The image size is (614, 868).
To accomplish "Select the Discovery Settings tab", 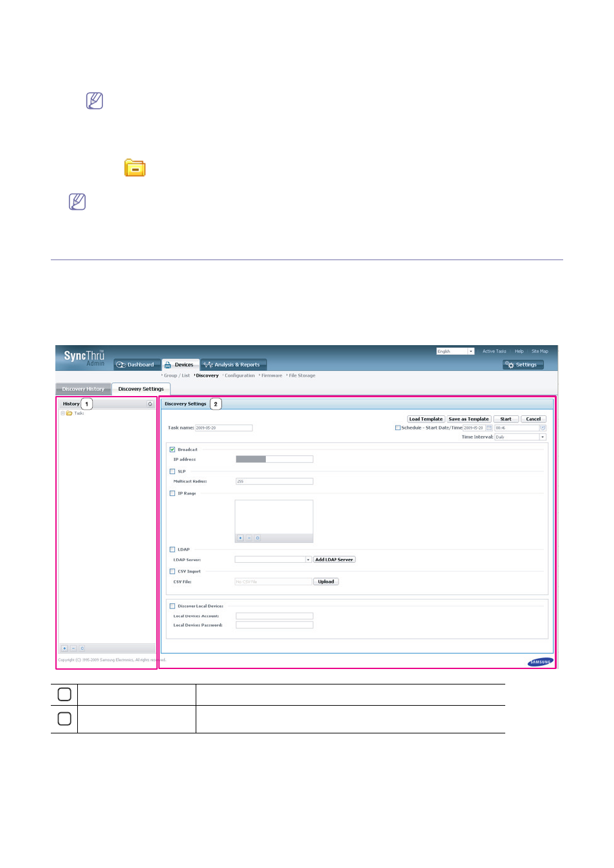I will click(141, 389).
